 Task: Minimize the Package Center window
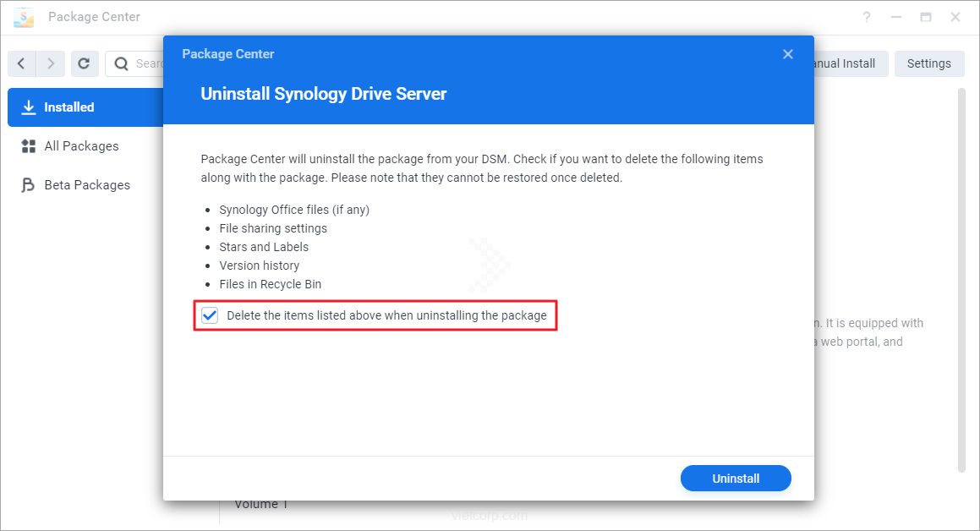[896, 17]
